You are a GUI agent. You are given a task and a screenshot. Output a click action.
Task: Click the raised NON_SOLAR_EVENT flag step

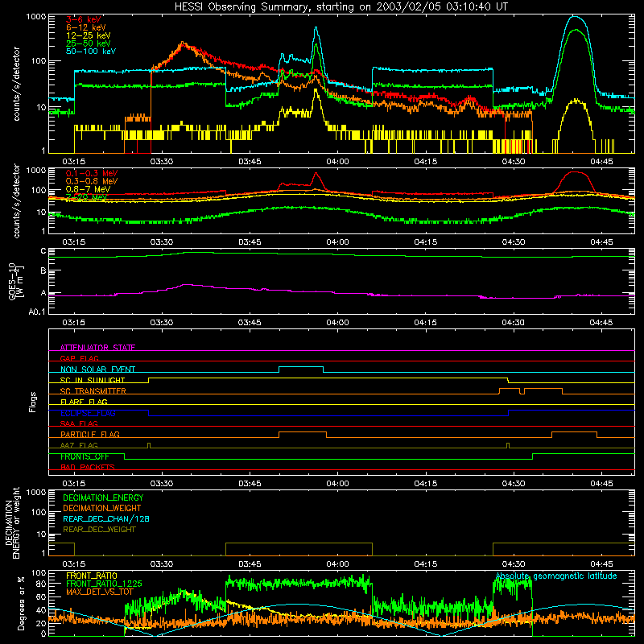[301, 367]
